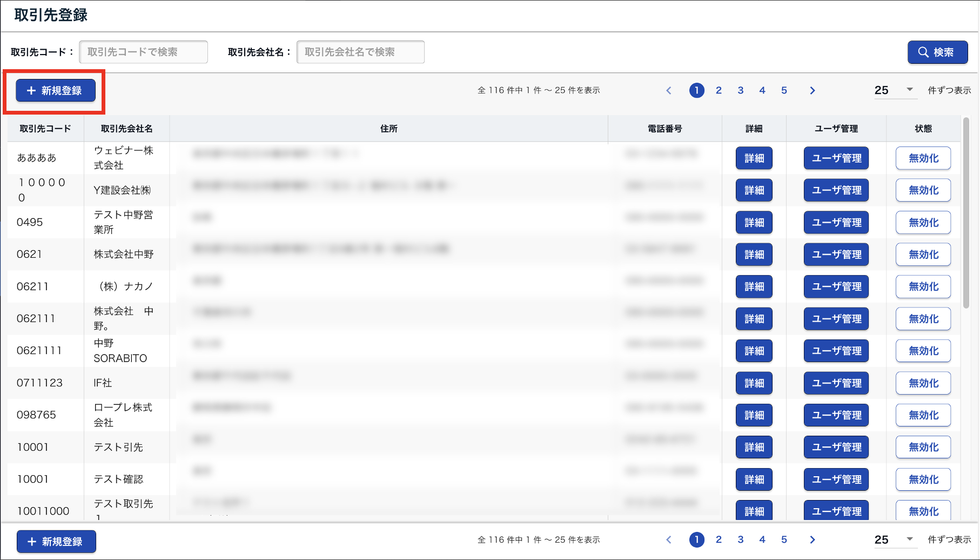Click 無効化 for IF社 row
The width and height of the screenshot is (980, 560).
pos(923,383)
